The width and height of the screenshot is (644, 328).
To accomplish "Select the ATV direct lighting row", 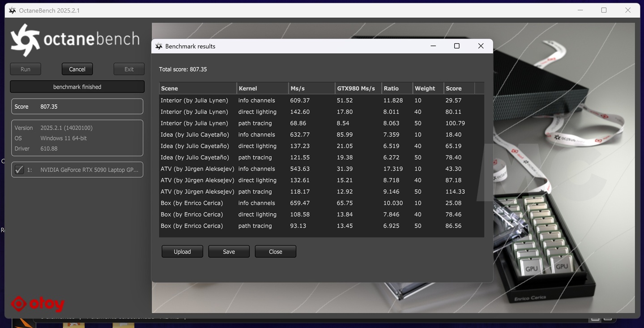I will tap(321, 180).
